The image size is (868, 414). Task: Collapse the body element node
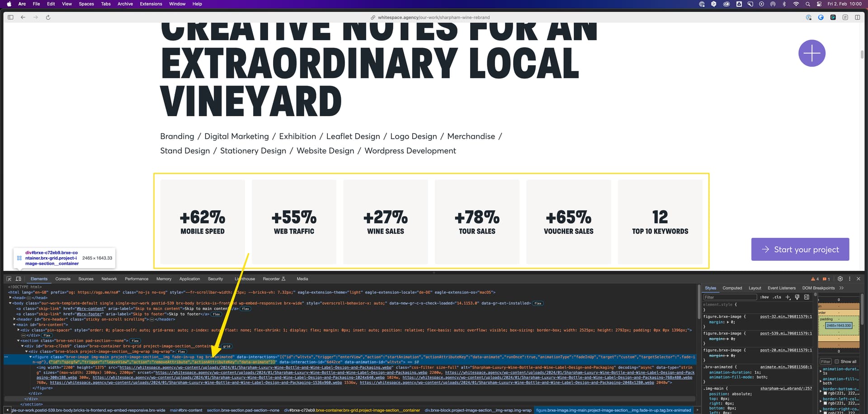click(x=10, y=303)
